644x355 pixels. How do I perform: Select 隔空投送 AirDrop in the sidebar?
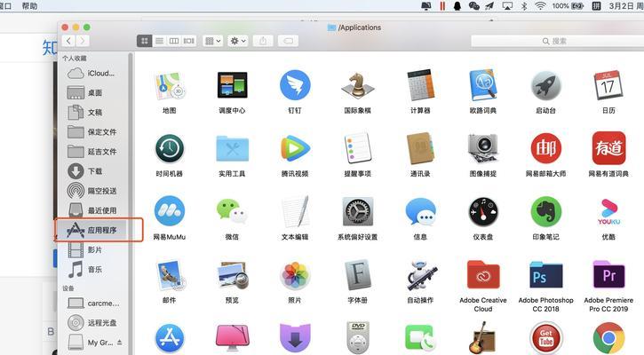(x=93, y=191)
